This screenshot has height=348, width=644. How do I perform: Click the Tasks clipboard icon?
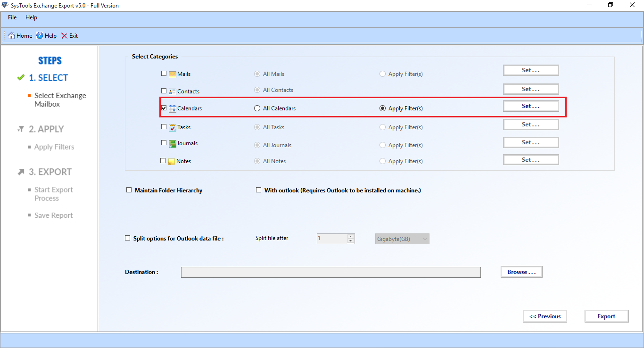(x=173, y=127)
